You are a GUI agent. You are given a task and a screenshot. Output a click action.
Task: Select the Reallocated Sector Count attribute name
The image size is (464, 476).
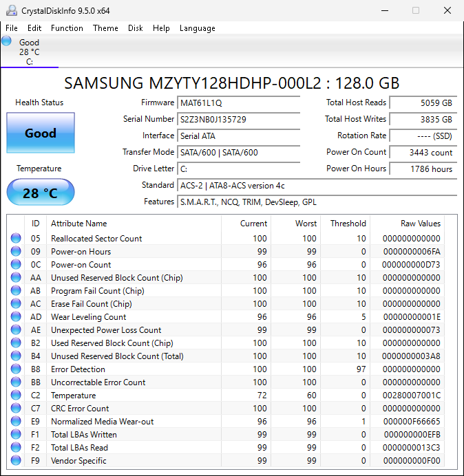point(96,238)
